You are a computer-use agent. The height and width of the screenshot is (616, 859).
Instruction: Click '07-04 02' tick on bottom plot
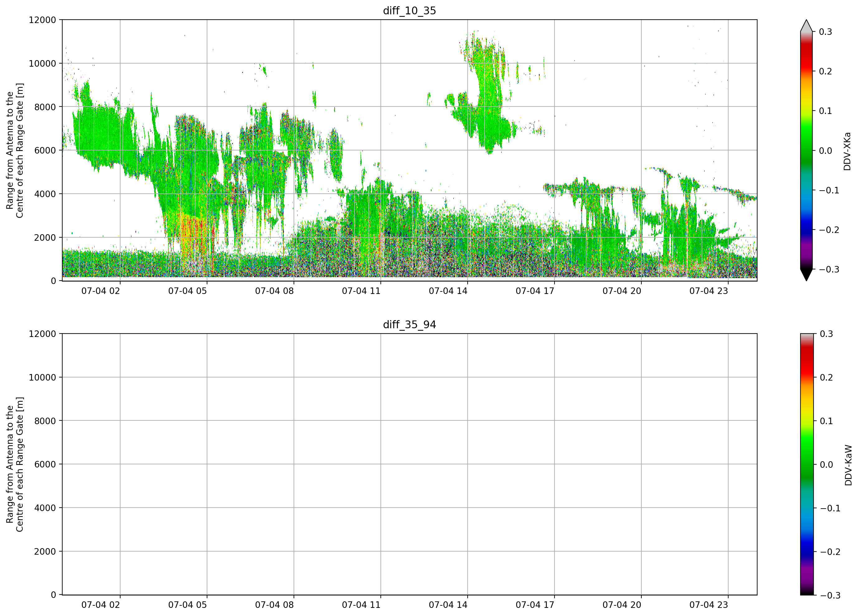[x=101, y=605]
